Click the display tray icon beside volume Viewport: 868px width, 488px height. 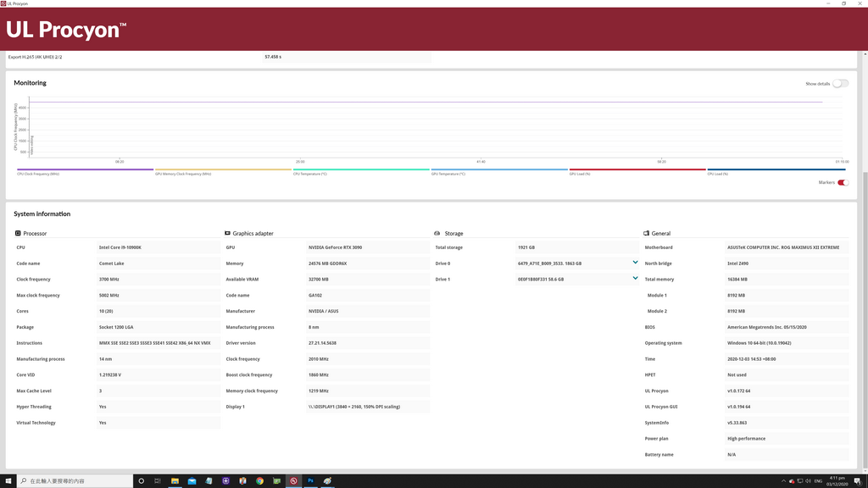pyautogui.click(x=800, y=481)
